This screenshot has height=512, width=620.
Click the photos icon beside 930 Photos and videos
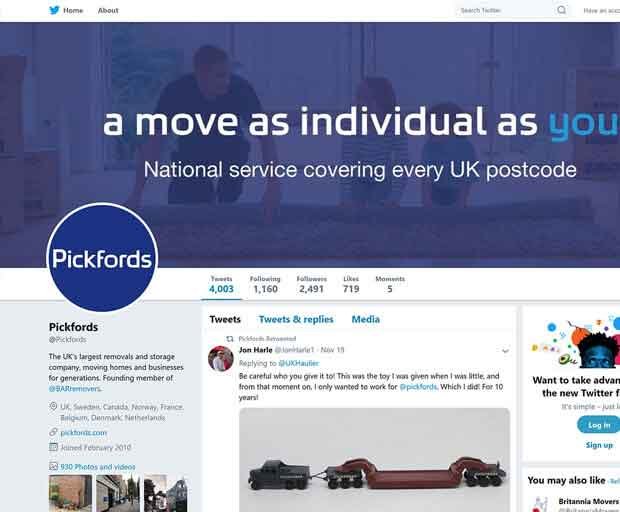53,467
